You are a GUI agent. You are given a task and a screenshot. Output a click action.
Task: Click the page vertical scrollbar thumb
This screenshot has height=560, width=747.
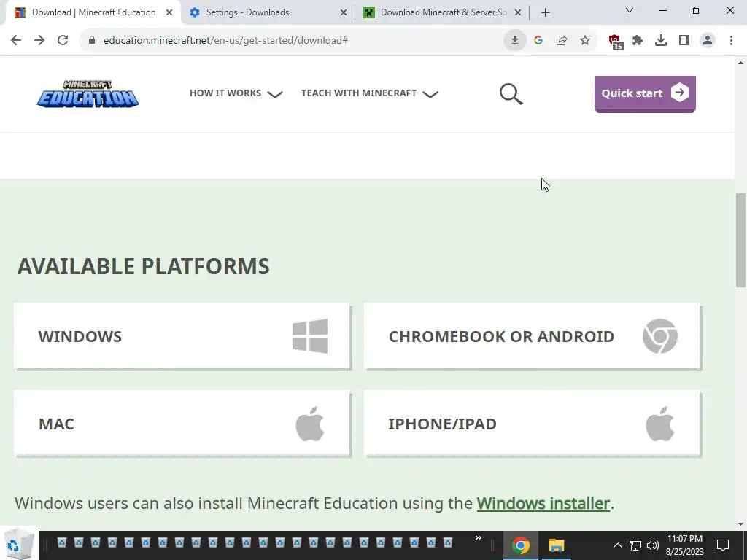click(741, 240)
